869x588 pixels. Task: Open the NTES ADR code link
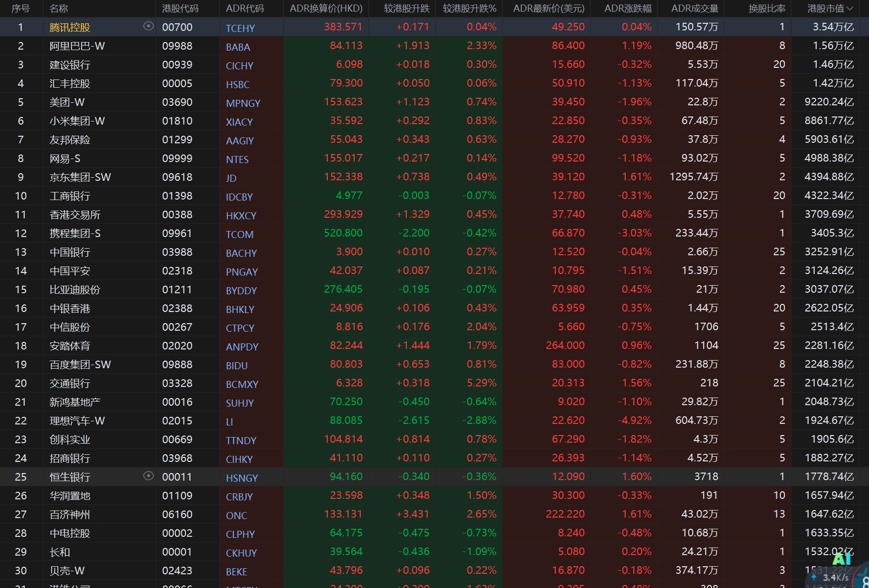[x=237, y=160]
